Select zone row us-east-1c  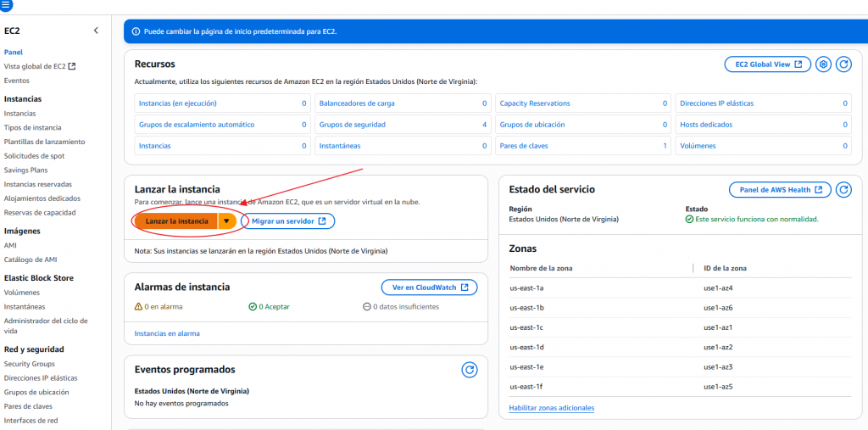tap(680, 327)
